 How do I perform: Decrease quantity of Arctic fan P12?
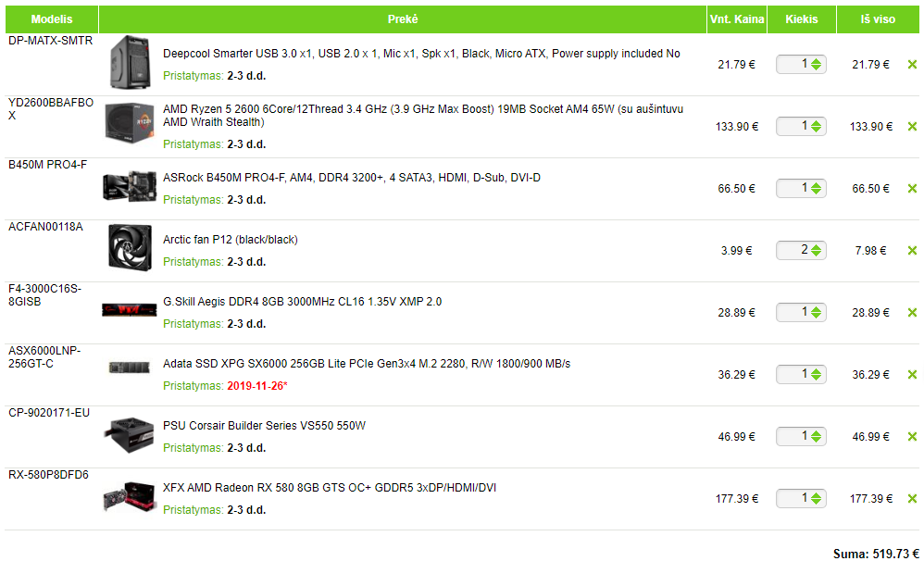816,255
